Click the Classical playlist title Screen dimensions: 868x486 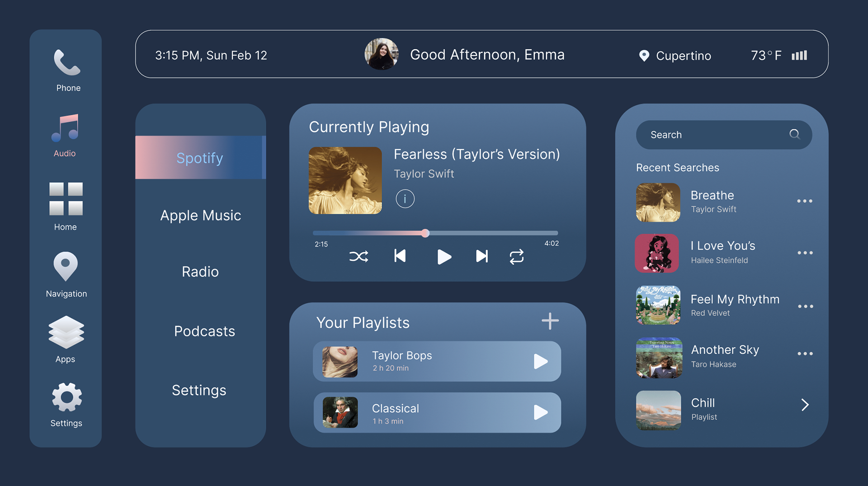tap(396, 408)
